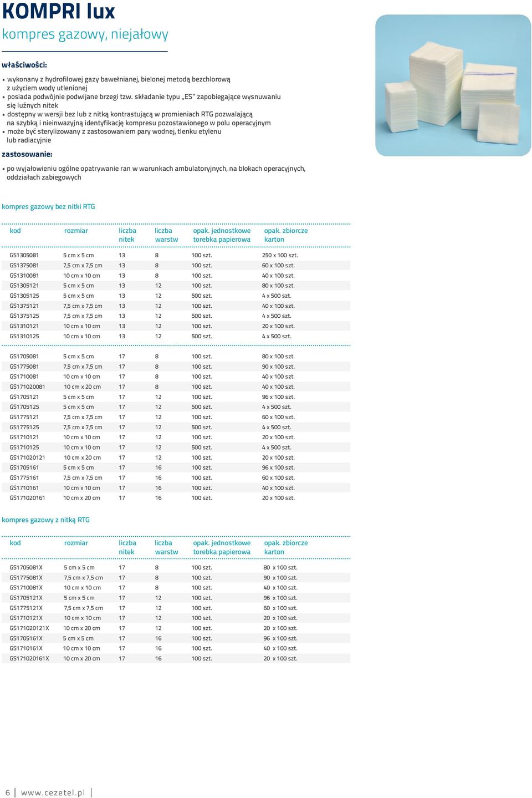This screenshot has width=532, height=798.
Task: Select product code GS1705125
Action: [x=24, y=407]
